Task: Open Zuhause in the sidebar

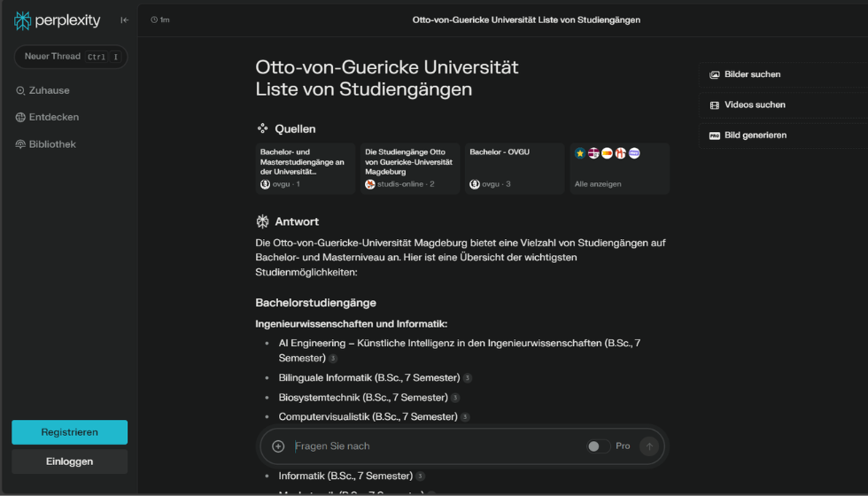Action: [43, 90]
